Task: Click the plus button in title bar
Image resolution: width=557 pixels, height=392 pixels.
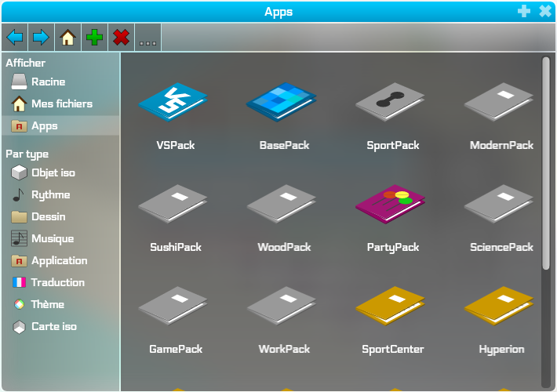Action: tap(524, 11)
